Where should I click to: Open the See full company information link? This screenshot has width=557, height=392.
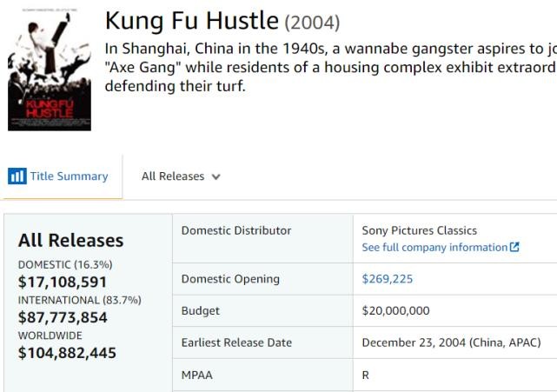click(434, 248)
